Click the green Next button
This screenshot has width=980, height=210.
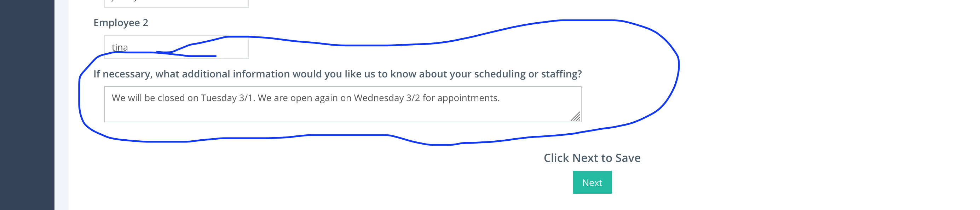[x=592, y=182]
